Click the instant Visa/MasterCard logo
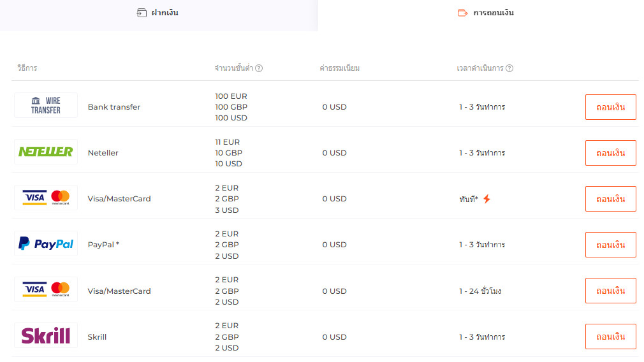This screenshot has height=362, width=644. click(x=46, y=198)
